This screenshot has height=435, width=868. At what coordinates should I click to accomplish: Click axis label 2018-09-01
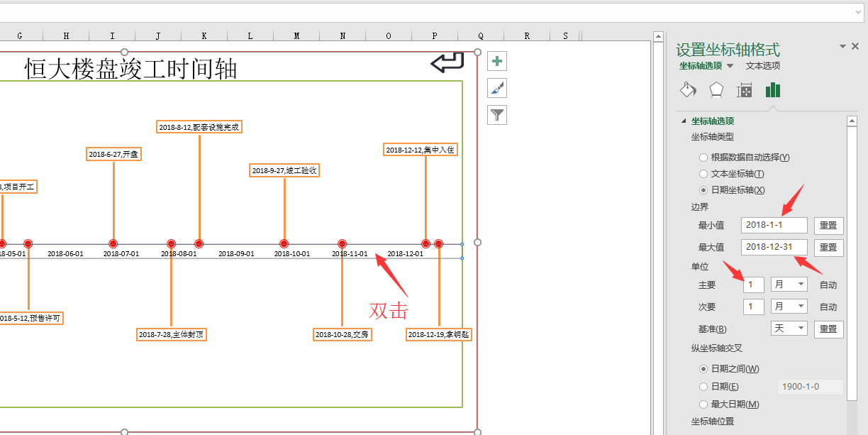click(236, 253)
